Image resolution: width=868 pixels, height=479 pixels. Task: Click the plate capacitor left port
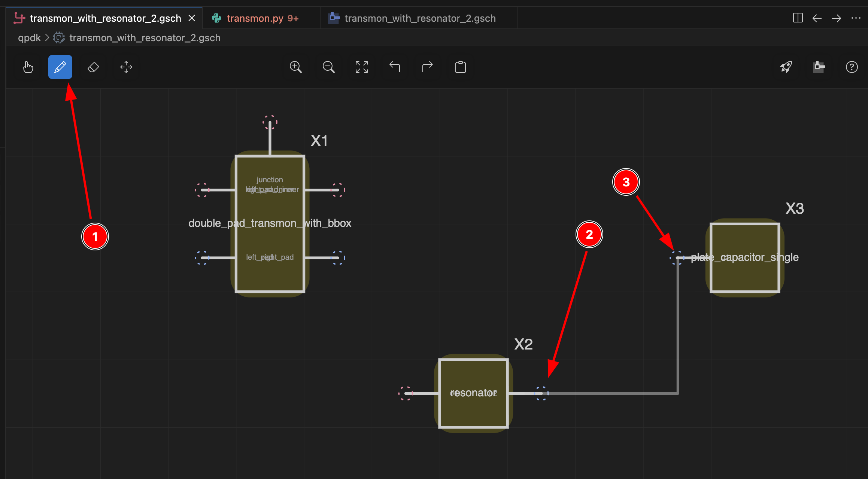pos(677,258)
